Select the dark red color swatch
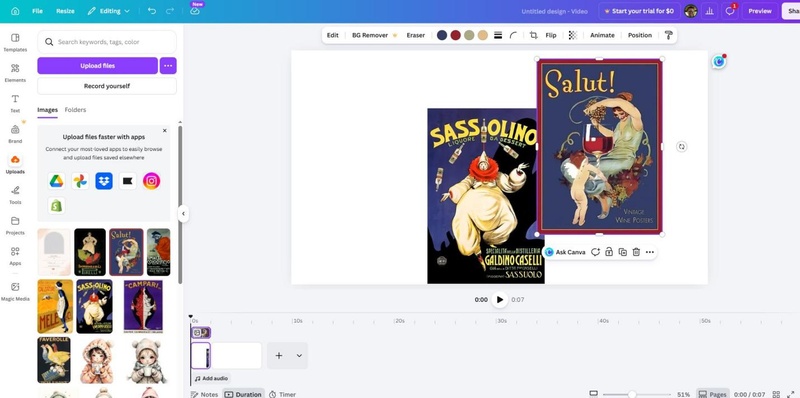800x398 pixels. pyautogui.click(x=456, y=35)
